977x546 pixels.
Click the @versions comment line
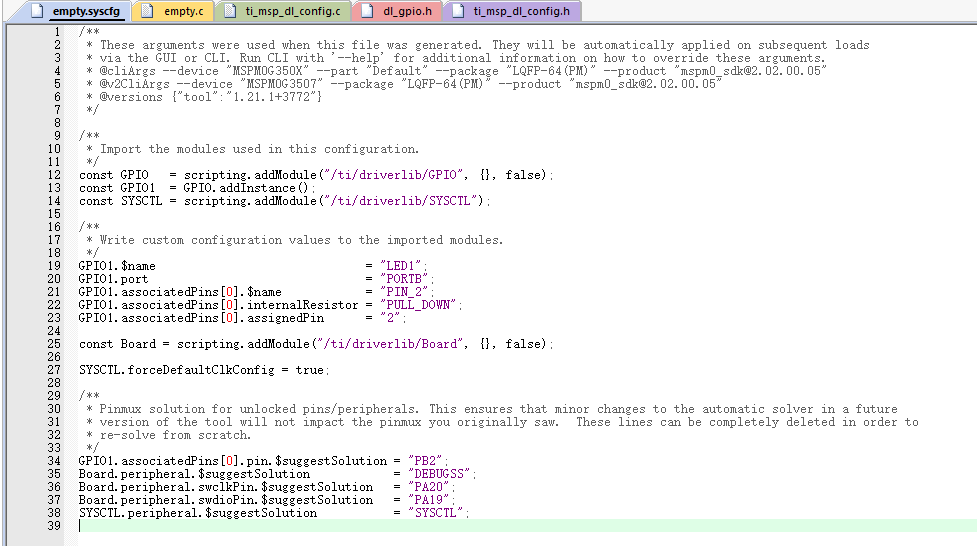click(x=204, y=97)
